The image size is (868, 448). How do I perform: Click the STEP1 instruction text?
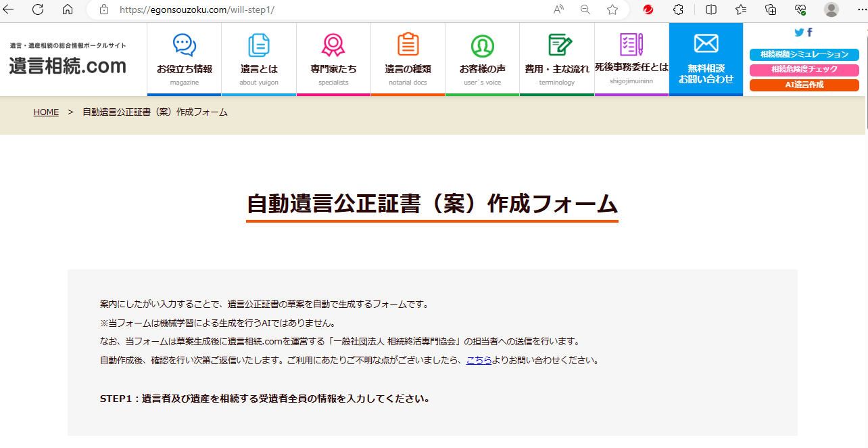pos(265,398)
